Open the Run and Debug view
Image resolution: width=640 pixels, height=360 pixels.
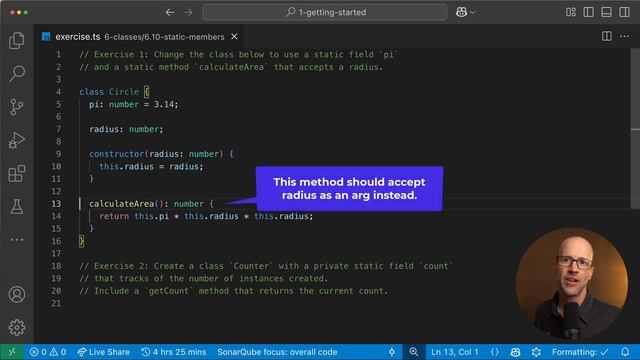click(x=17, y=140)
